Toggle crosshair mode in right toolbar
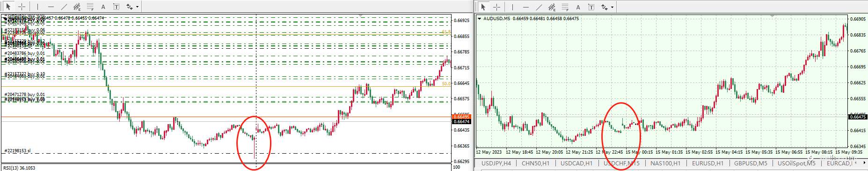The image size is (868, 171). tap(496, 7)
